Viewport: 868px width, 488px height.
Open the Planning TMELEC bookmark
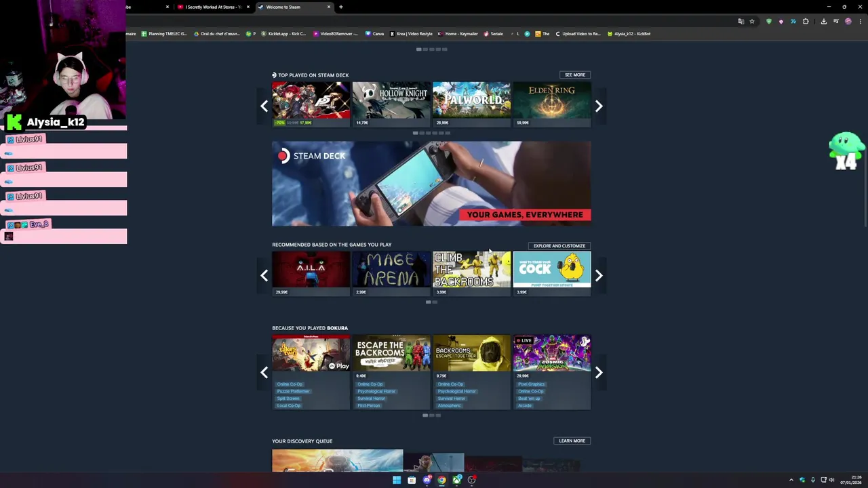164,34
